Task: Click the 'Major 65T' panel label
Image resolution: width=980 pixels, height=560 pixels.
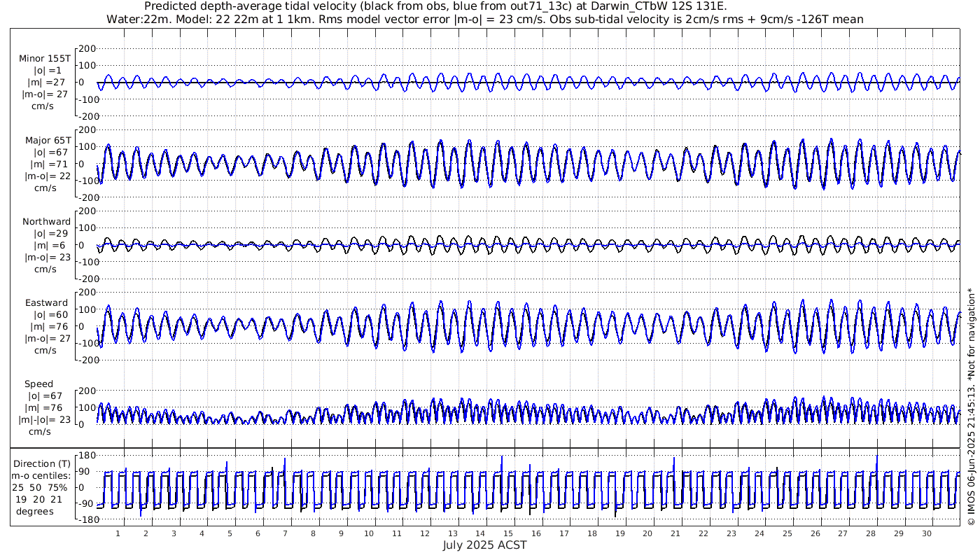Action: point(48,140)
